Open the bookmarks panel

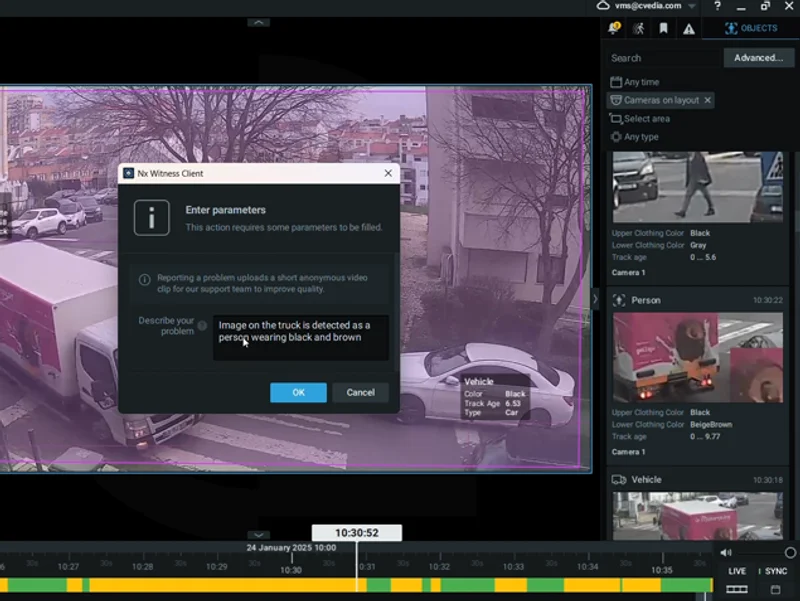(x=663, y=28)
